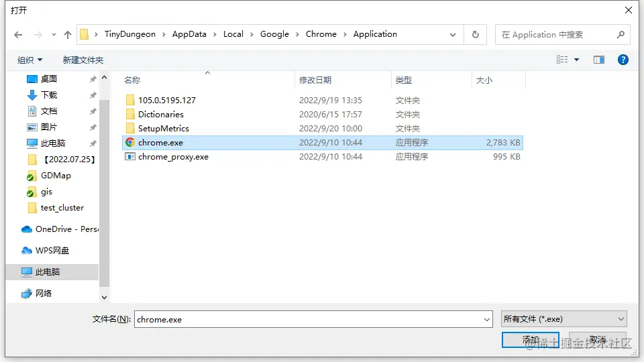
Task: Change view layout icon
Action: pos(562,60)
